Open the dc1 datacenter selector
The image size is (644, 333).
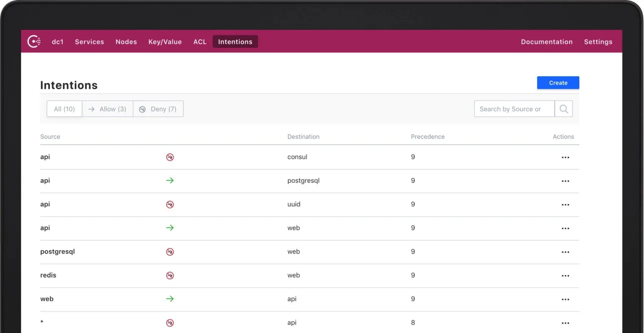pos(58,42)
